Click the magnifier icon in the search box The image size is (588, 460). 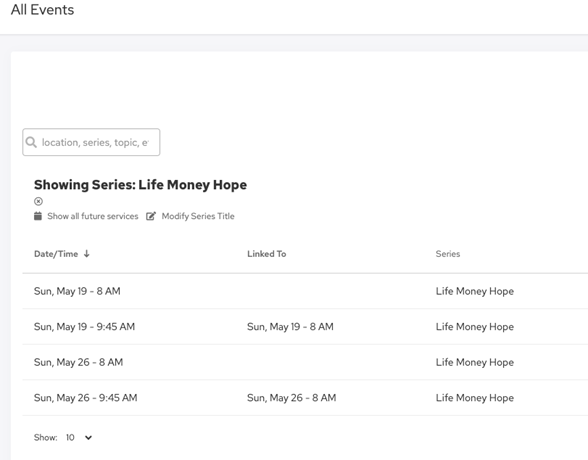point(31,142)
